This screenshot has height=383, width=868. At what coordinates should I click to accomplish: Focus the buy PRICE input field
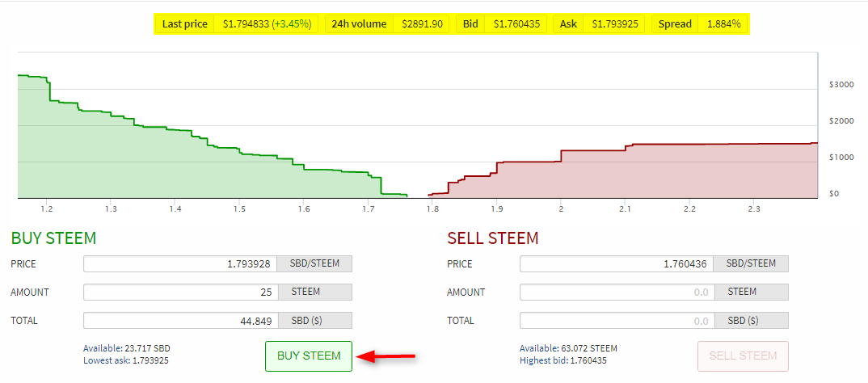coord(180,264)
